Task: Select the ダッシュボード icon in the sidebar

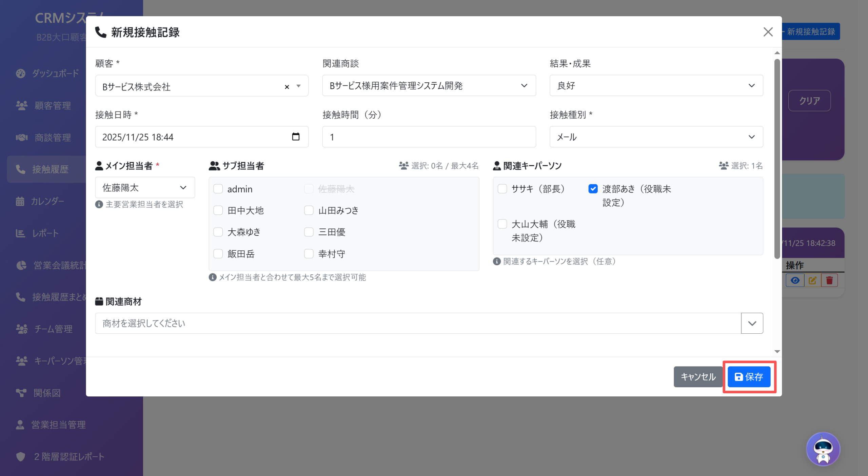Action: (x=21, y=74)
